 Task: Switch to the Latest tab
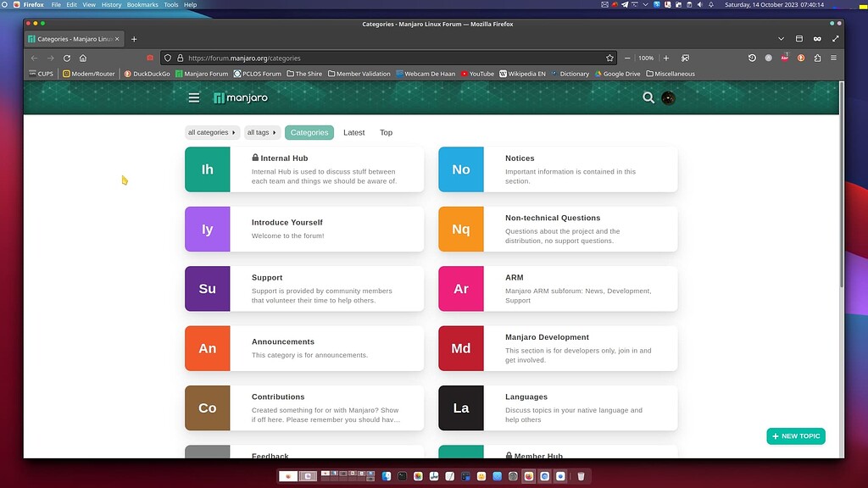coord(353,132)
